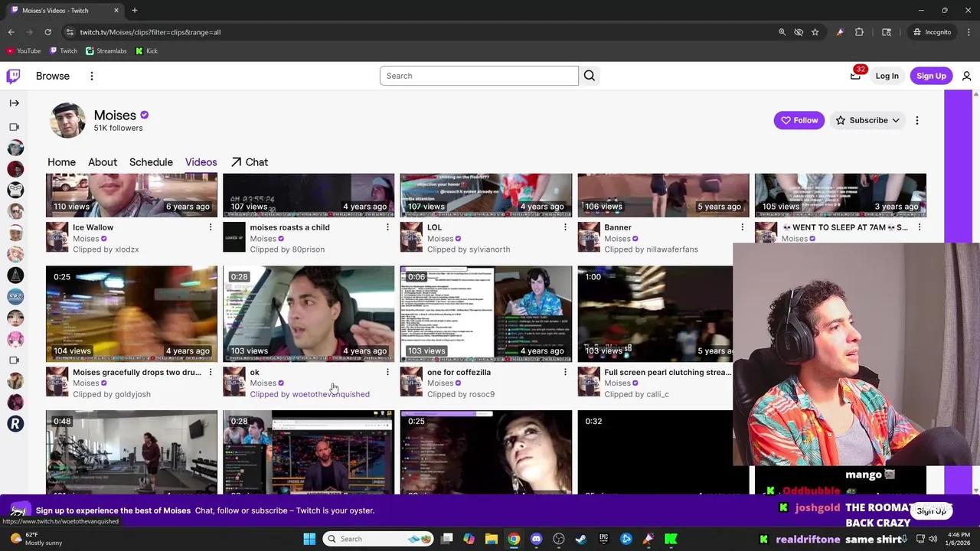Click clip title moises roasts a child
The height and width of the screenshot is (551, 980).
[289, 227]
